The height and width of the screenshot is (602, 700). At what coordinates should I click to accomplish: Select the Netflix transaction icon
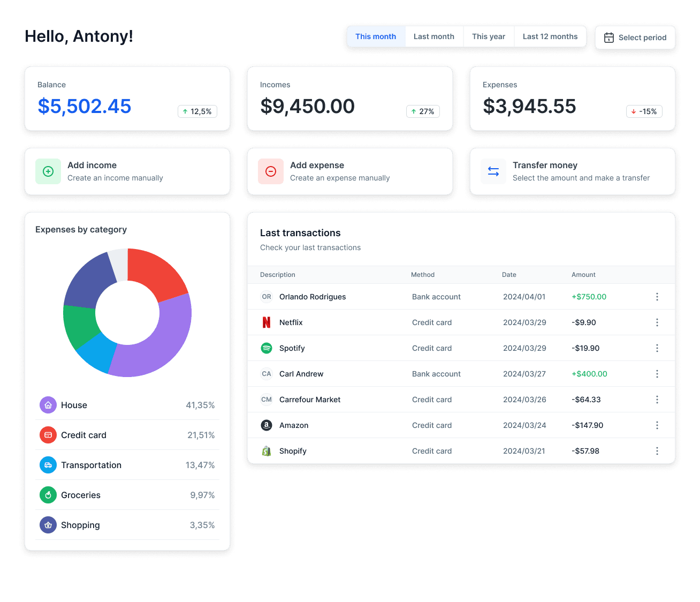pyautogui.click(x=267, y=322)
